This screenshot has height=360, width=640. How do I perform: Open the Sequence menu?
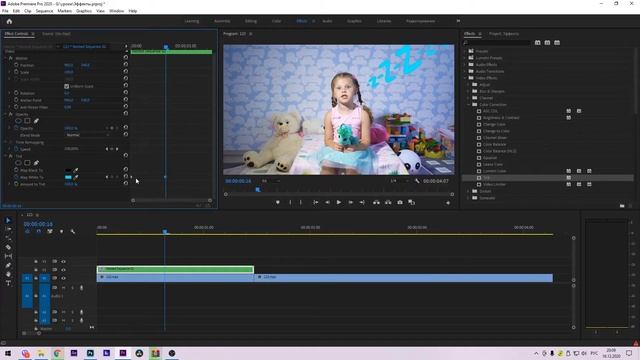tap(44, 11)
